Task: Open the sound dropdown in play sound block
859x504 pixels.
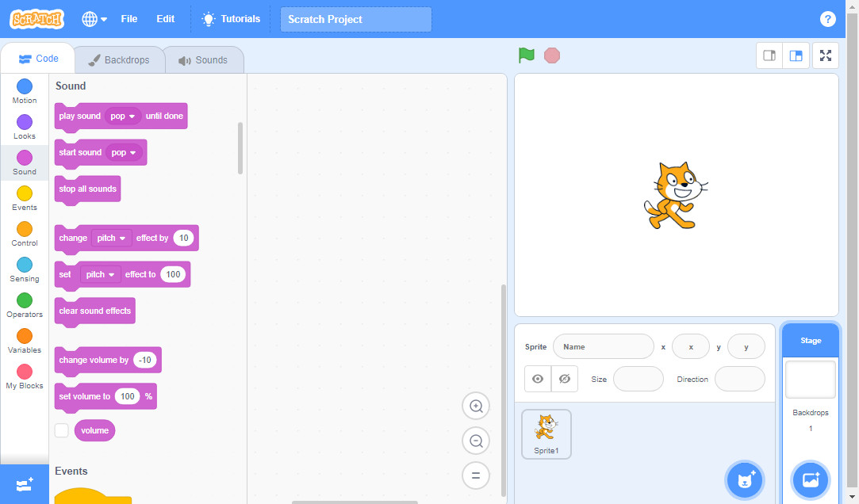Action: (x=123, y=116)
